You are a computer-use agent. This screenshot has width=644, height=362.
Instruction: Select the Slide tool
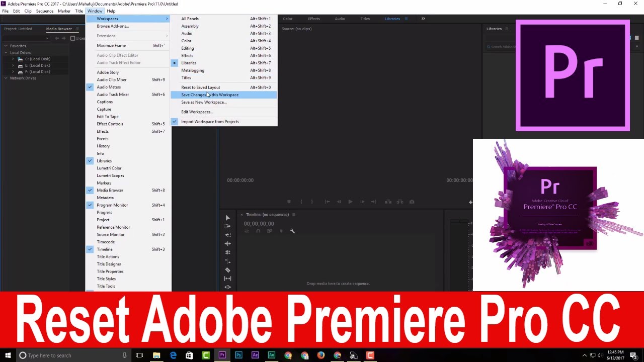pyautogui.click(x=227, y=287)
